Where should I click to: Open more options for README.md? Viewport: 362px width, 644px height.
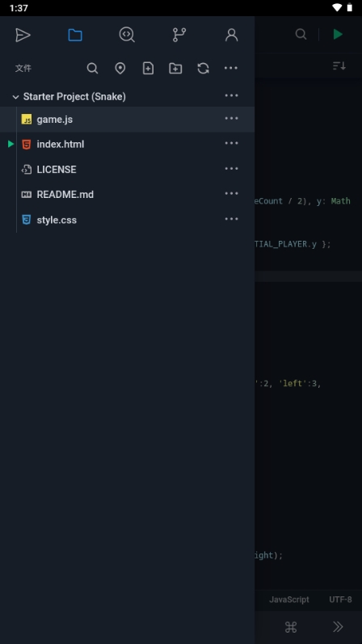tap(231, 194)
